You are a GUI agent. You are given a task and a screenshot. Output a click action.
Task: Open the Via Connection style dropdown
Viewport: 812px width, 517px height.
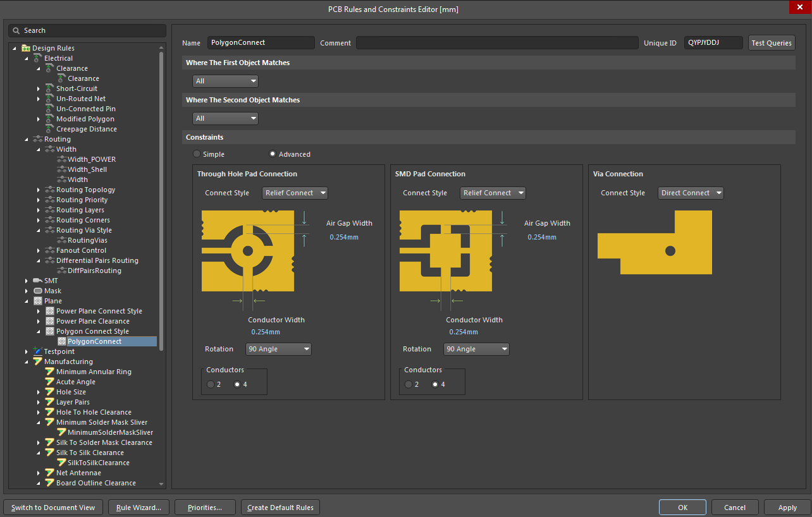pyautogui.click(x=691, y=193)
